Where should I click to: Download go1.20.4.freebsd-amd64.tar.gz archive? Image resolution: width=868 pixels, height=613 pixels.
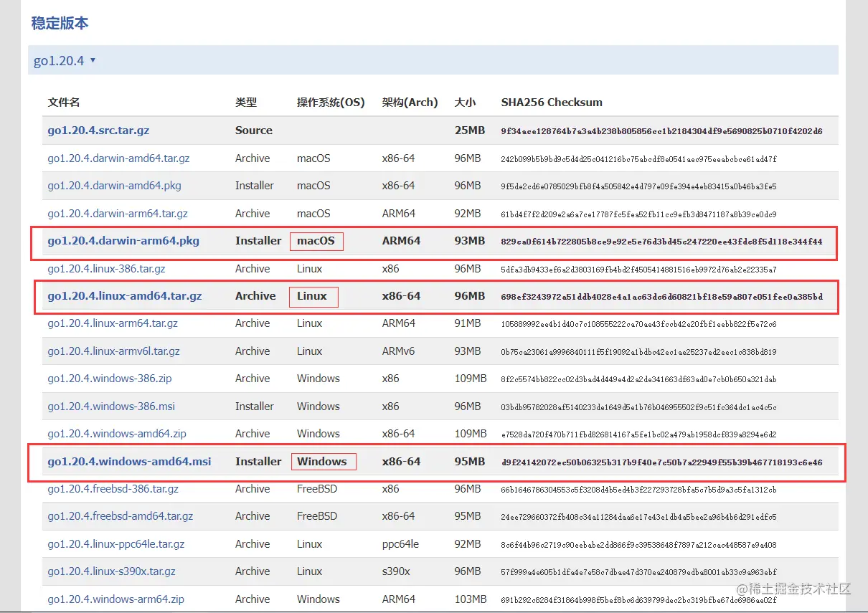click(121, 516)
